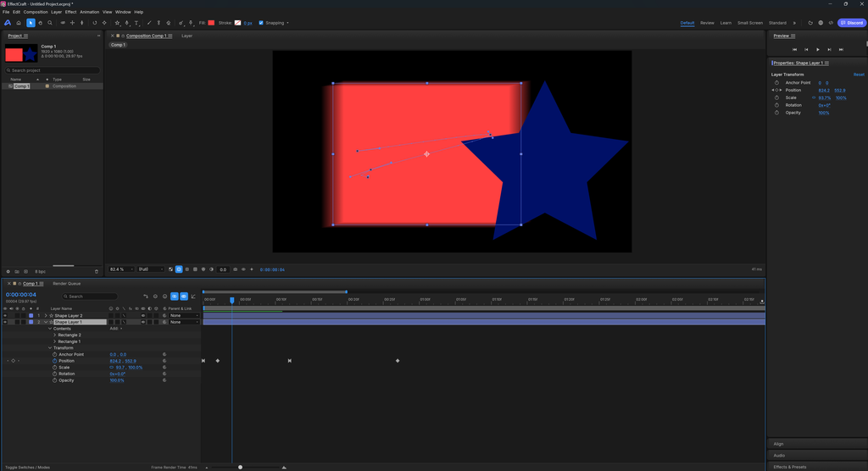Toggle scale constrain proportions link in timeline
Screen dimensions: 868x471
pyautogui.click(x=111, y=368)
